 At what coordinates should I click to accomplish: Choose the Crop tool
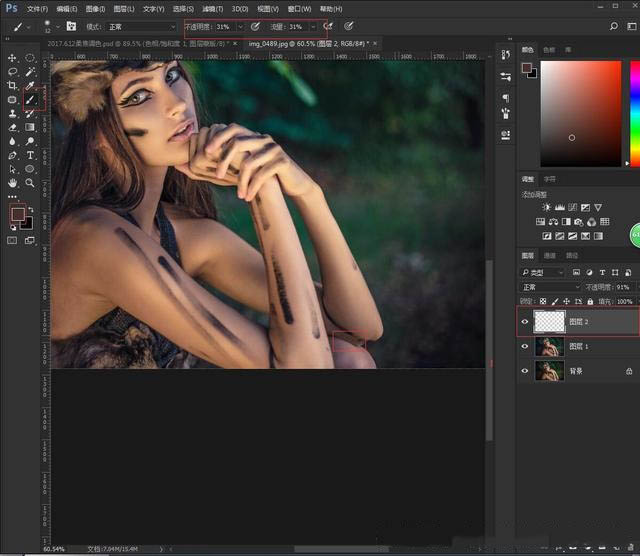tap(13, 86)
